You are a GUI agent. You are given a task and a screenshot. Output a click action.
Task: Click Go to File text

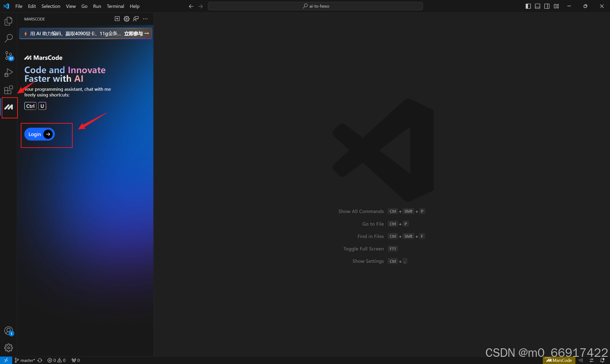click(373, 224)
